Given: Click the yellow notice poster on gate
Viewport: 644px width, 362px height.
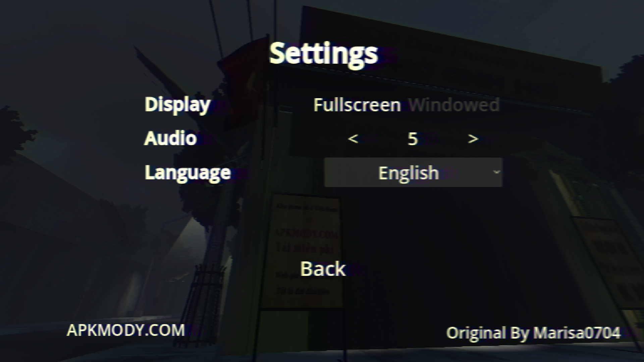Looking at the screenshot, I should 301,251.
